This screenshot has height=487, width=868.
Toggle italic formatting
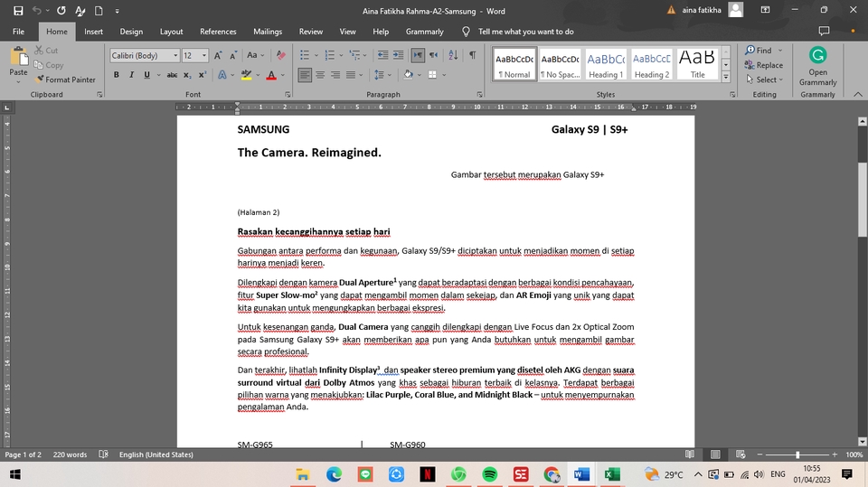click(131, 75)
